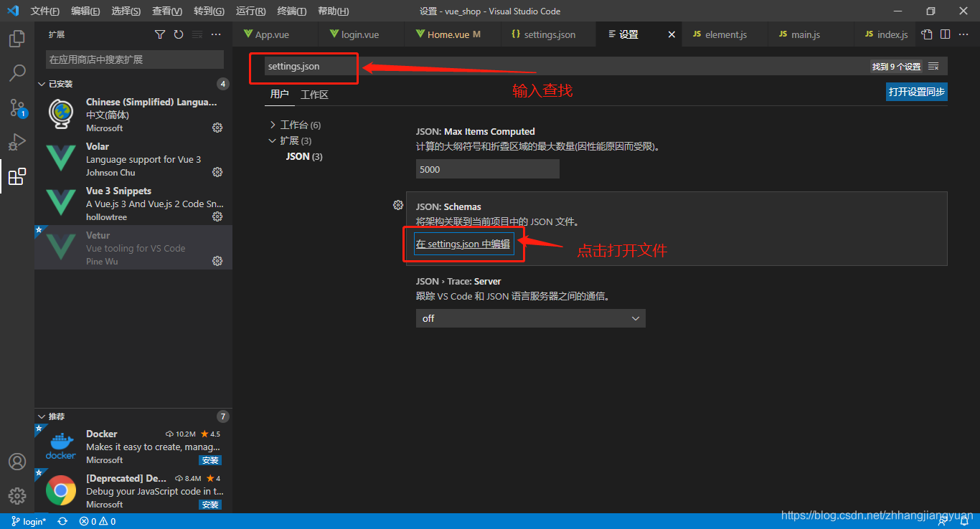Switch to the settings.json tab
This screenshot has height=529, width=980.
pyautogui.click(x=549, y=34)
